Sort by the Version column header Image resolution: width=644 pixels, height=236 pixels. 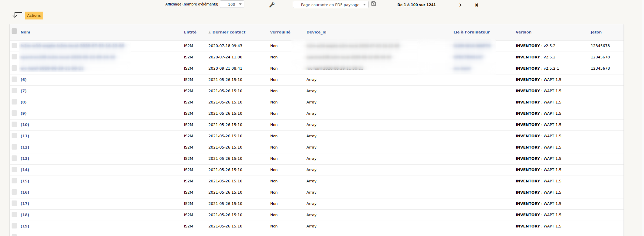523,32
